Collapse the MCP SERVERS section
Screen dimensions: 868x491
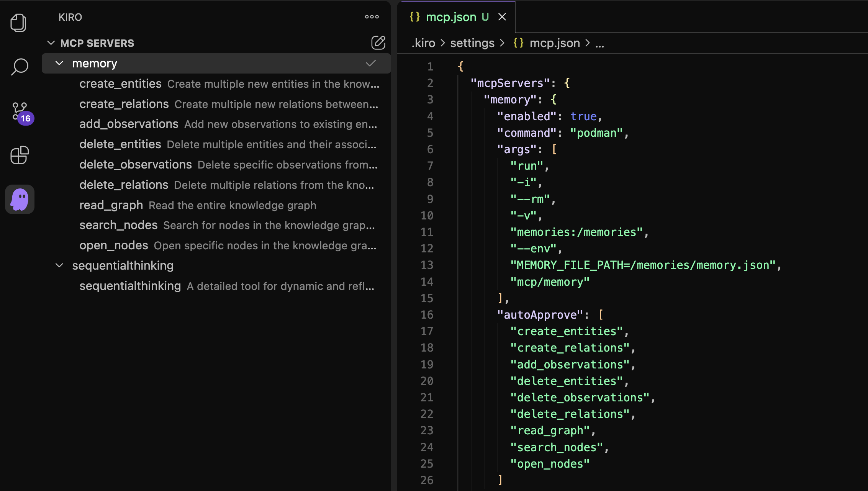click(51, 43)
